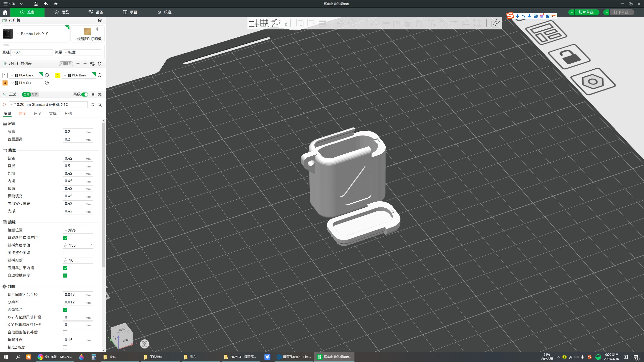Click filament 2 yellow color swatch
Image resolution: width=644 pixels, height=362 pixels.
pos(58,75)
